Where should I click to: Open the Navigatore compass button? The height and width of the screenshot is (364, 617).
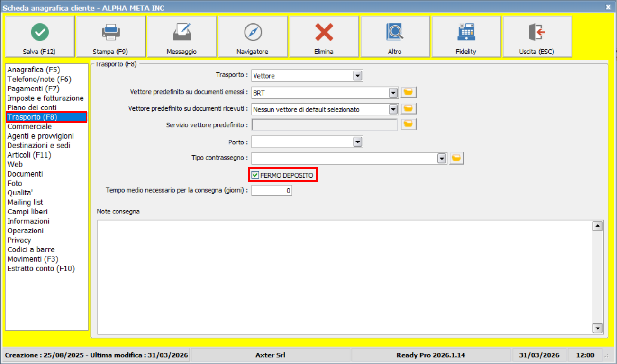[253, 37]
